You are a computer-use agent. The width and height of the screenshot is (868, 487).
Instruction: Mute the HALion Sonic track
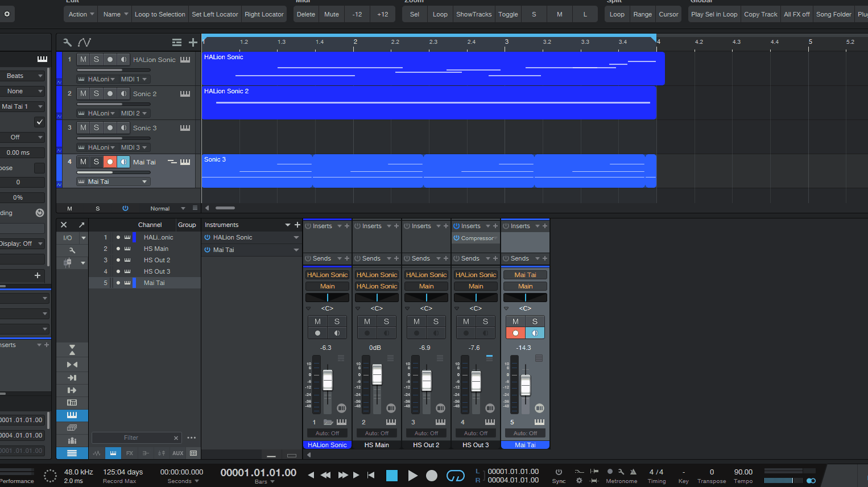pos(82,59)
